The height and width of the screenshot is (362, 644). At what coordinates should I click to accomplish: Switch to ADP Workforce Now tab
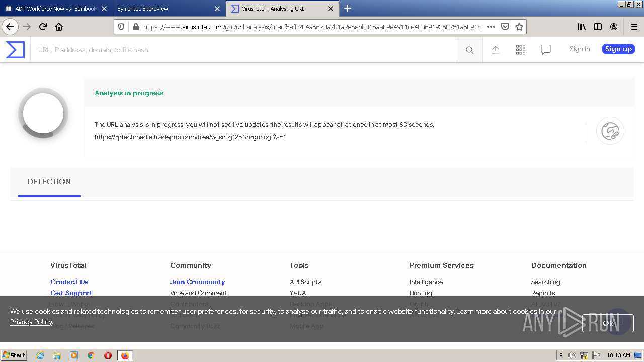56,9
